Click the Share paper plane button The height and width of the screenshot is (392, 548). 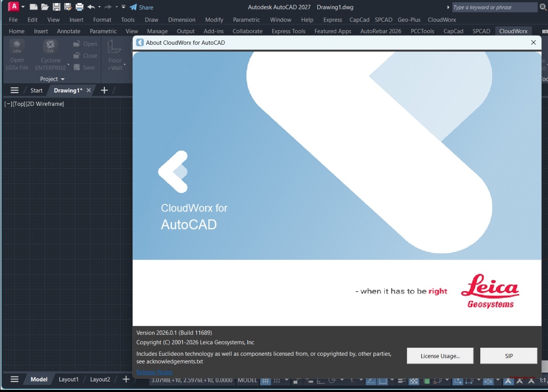[x=141, y=7]
